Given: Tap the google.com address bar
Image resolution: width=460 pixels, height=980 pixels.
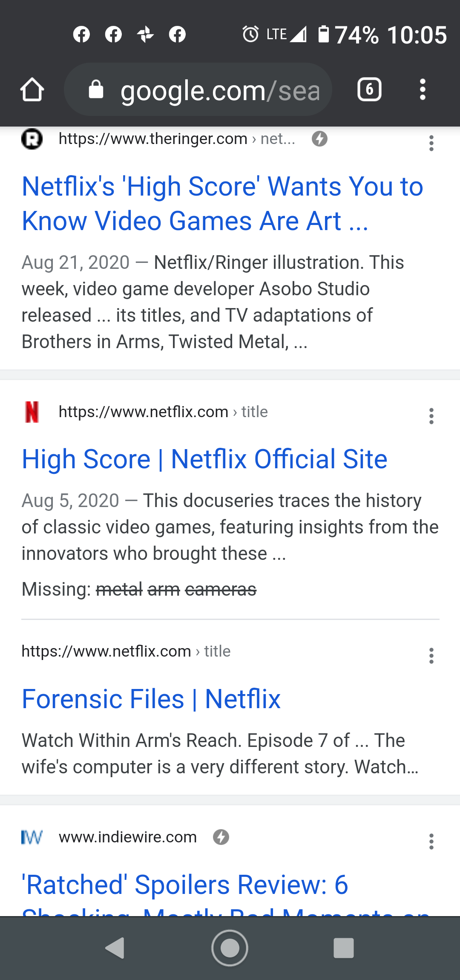Looking at the screenshot, I should pos(198,89).
